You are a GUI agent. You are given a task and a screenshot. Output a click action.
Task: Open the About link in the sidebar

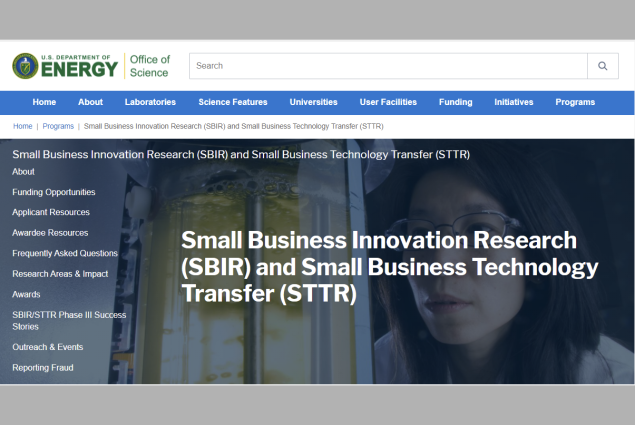23,172
